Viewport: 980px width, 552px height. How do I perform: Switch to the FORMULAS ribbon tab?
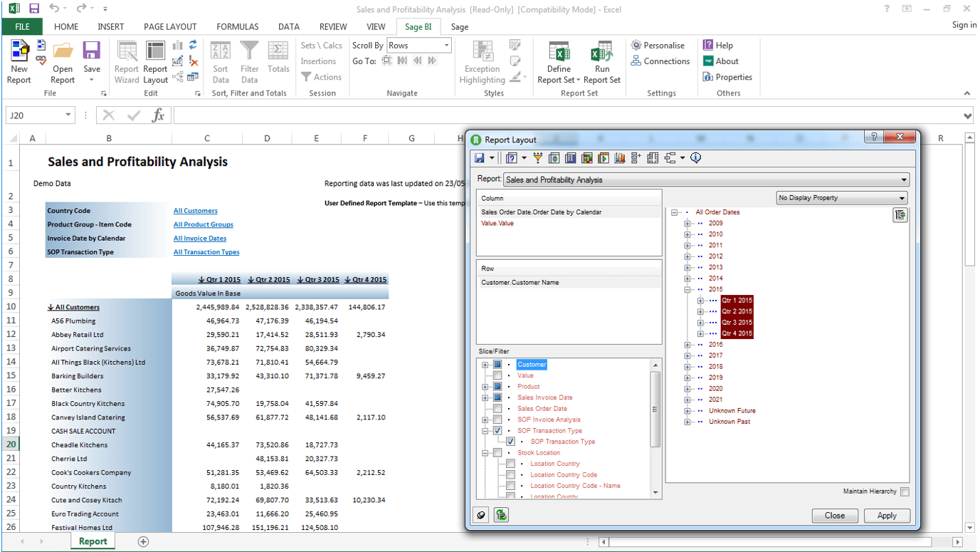(x=238, y=26)
